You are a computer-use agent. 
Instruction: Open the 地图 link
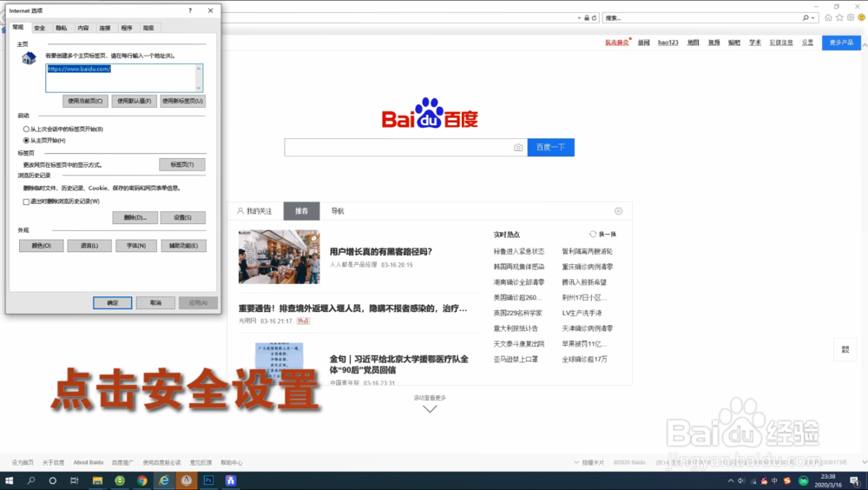click(x=693, y=43)
